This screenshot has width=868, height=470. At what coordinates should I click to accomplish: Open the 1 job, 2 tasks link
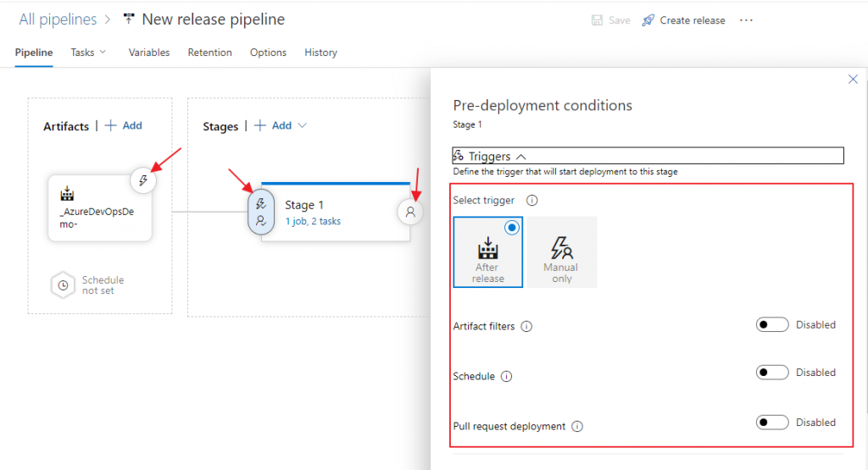(313, 221)
